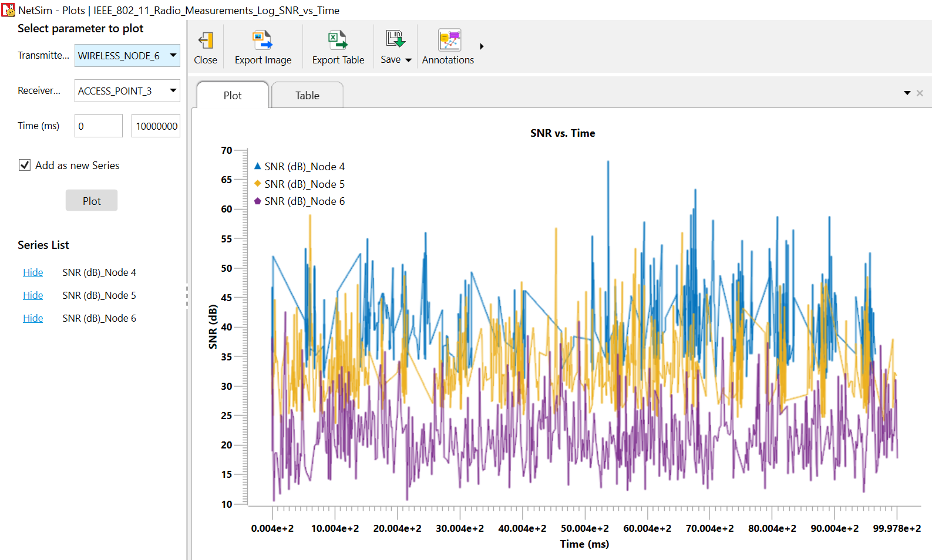Expand the toolbar overflow arrow
The image size is (932, 560).
pyautogui.click(x=482, y=46)
